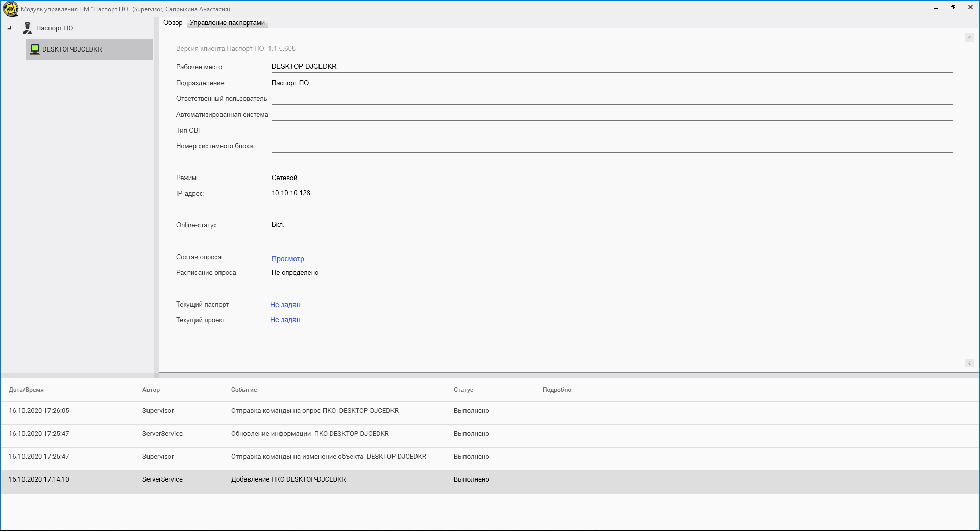The height and width of the screenshot is (531, 980).
Task: Select the Добавление ПКО DESKTOP-DJCEDKR log row
Action: [288, 479]
